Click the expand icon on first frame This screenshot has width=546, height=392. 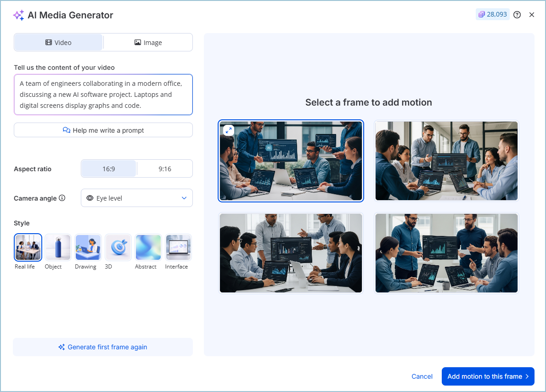[229, 130]
